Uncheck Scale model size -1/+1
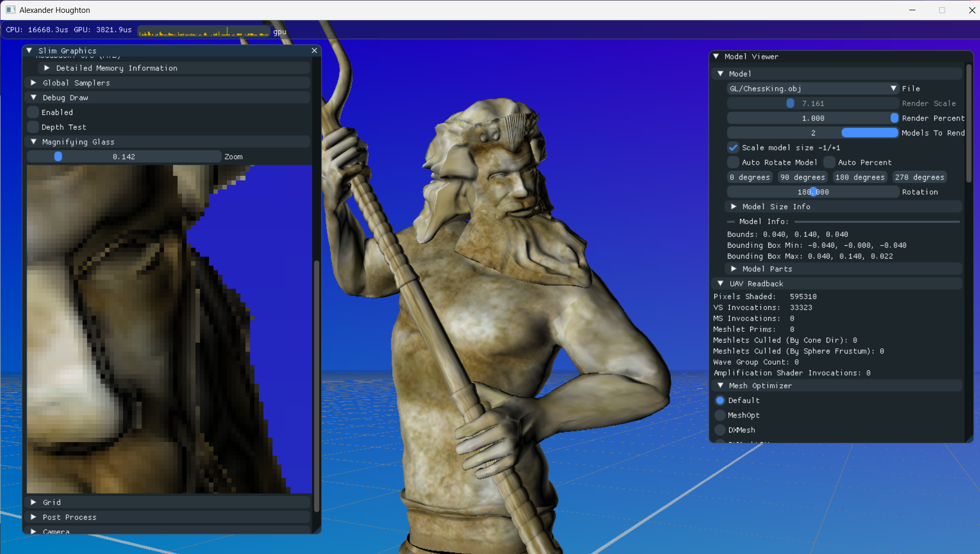980x554 pixels. [733, 148]
